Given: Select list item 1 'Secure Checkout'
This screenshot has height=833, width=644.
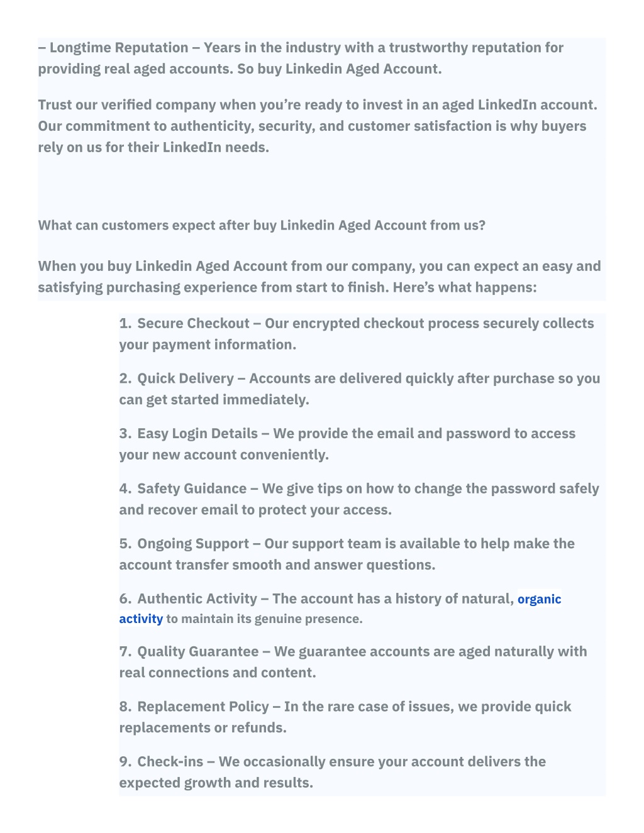Looking at the screenshot, I should point(357,334).
